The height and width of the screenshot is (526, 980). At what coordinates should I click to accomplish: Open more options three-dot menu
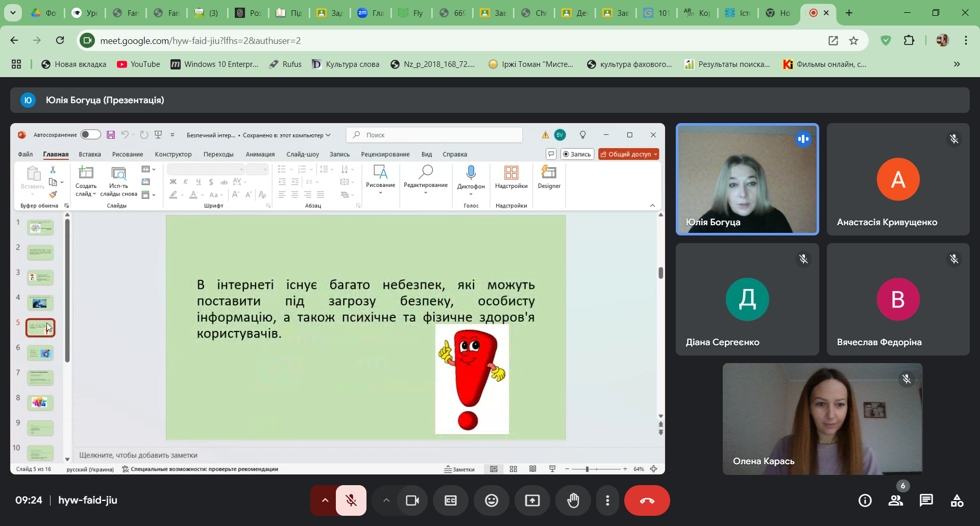(x=607, y=500)
